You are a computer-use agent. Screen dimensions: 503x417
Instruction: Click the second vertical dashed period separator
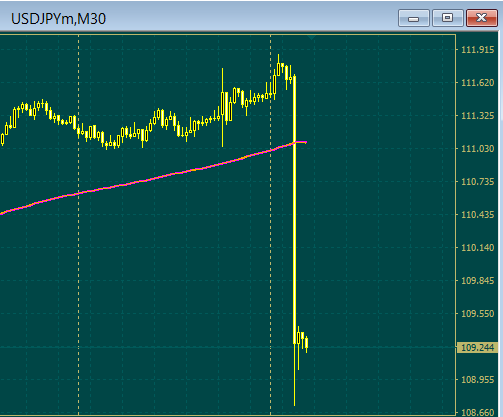tap(270, 225)
